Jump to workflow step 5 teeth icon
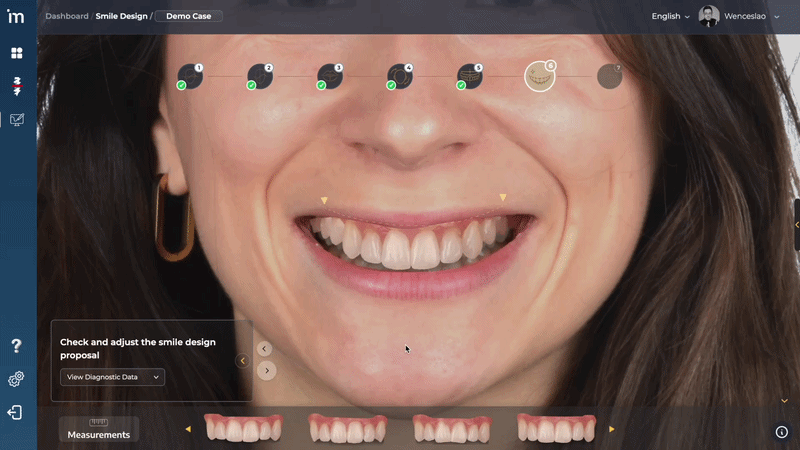 click(x=470, y=76)
